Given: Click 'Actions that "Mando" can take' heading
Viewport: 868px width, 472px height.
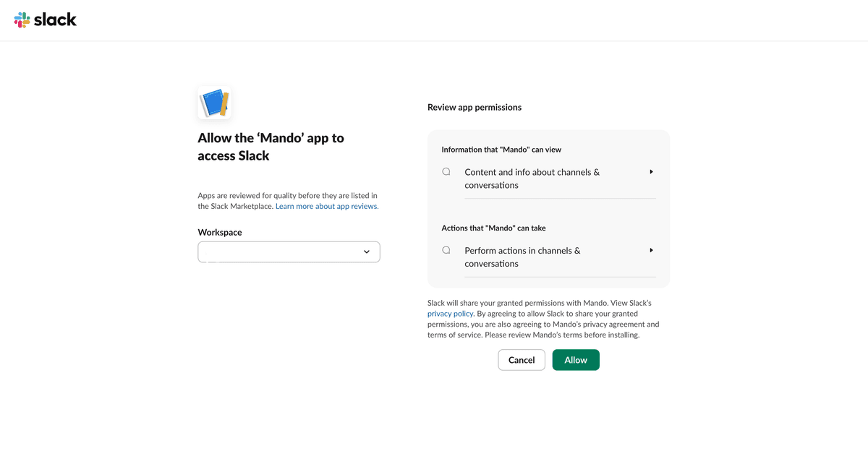Looking at the screenshot, I should [x=493, y=228].
